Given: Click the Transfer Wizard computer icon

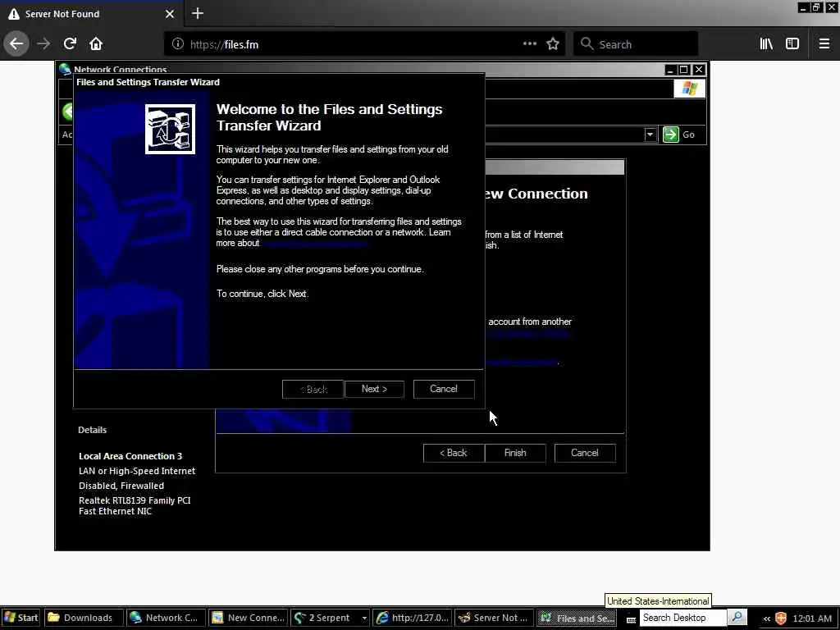Looking at the screenshot, I should coord(171,129).
